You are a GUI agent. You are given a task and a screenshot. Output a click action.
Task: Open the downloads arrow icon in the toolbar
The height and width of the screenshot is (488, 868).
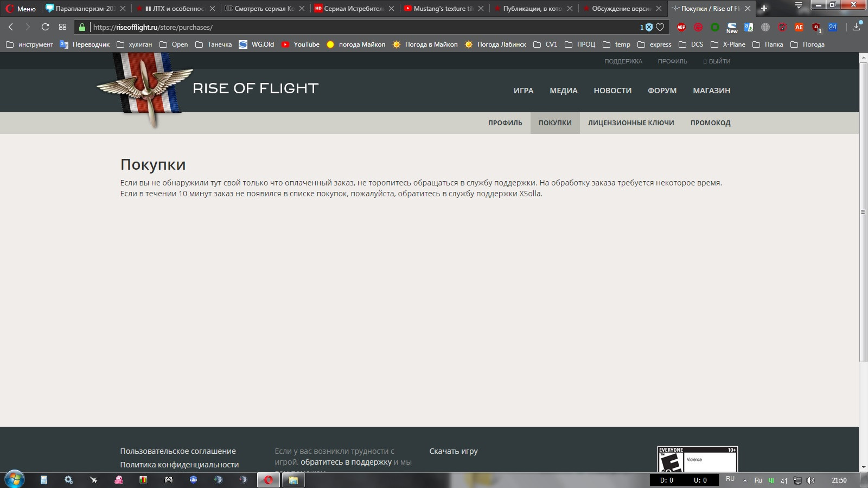856,27
